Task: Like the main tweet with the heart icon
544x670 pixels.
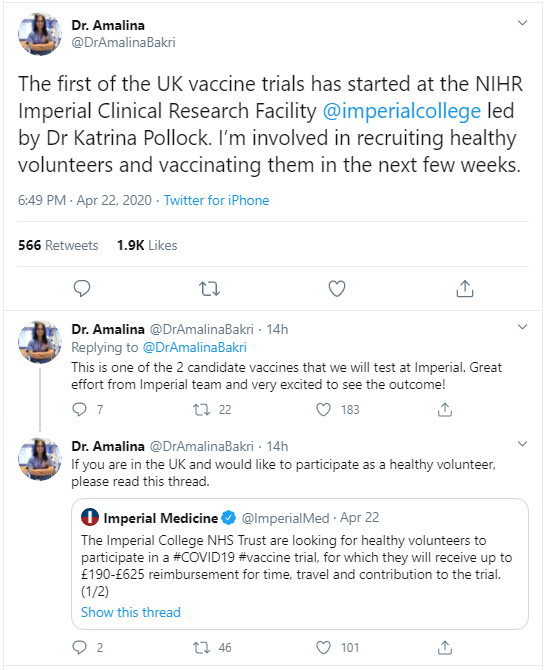Action: click(x=337, y=289)
